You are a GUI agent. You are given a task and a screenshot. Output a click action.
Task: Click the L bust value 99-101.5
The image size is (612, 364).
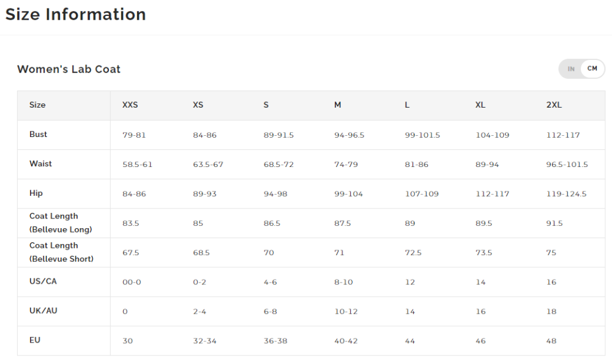tap(422, 135)
